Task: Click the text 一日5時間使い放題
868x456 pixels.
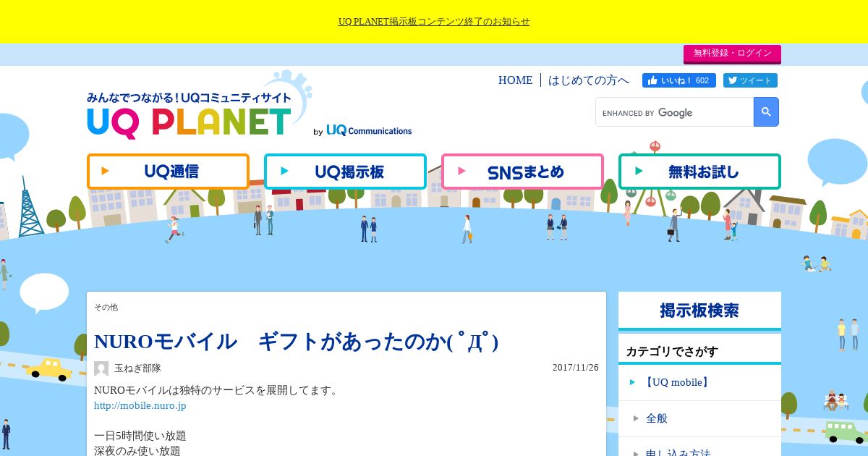Action: (140, 436)
